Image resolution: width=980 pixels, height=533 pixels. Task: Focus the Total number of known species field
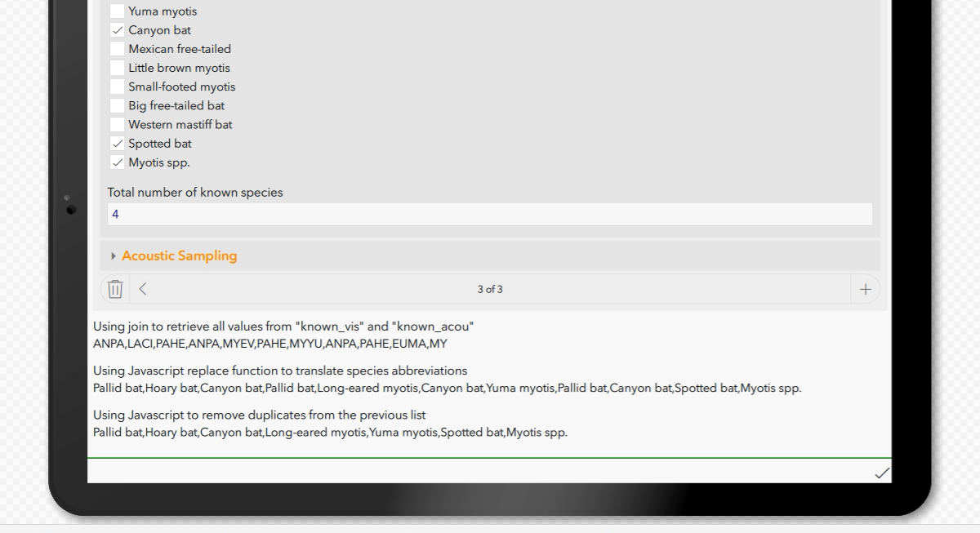point(490,214)
